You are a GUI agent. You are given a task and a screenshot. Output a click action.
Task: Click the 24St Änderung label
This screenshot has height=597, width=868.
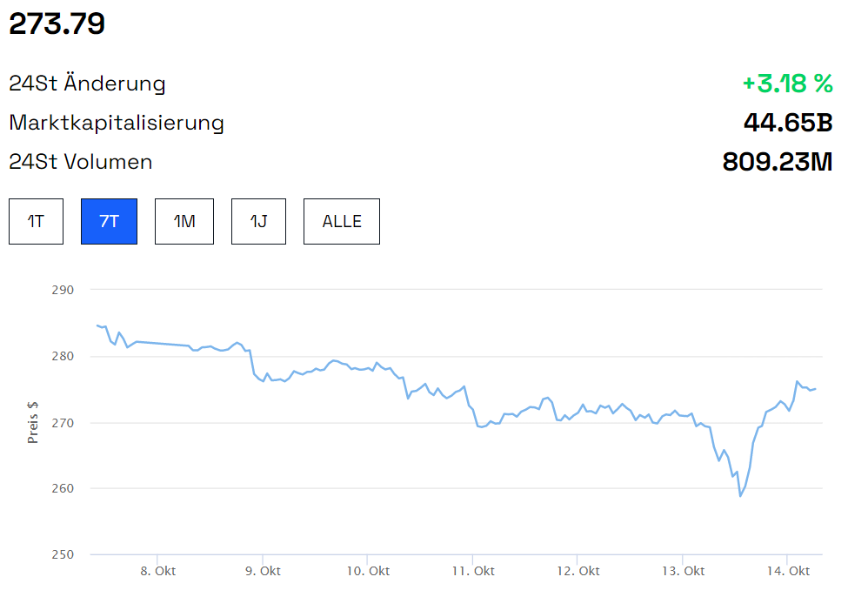(87, 84)
